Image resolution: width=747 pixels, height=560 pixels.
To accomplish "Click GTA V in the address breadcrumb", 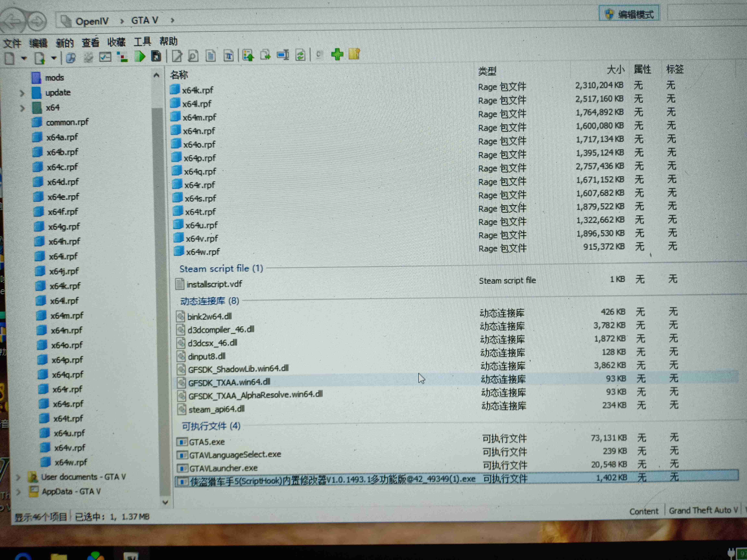I will 145,21.
